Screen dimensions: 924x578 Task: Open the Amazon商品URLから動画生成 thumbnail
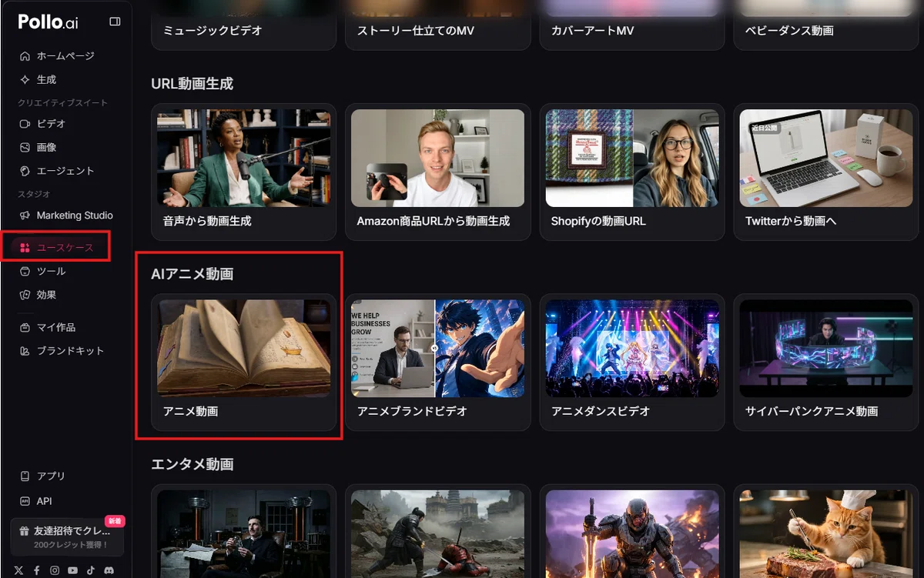tap(437, 158)
